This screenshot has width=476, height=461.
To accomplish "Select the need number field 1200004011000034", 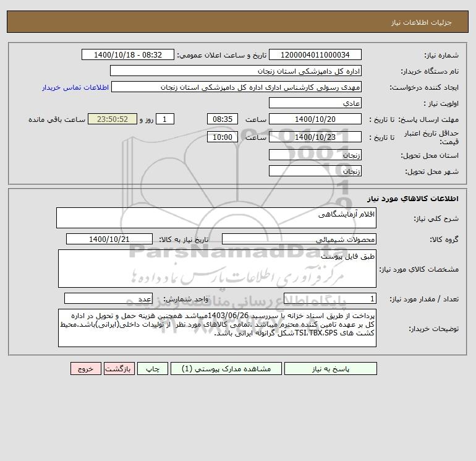I will pyautogui.click(x=315, y=54).
